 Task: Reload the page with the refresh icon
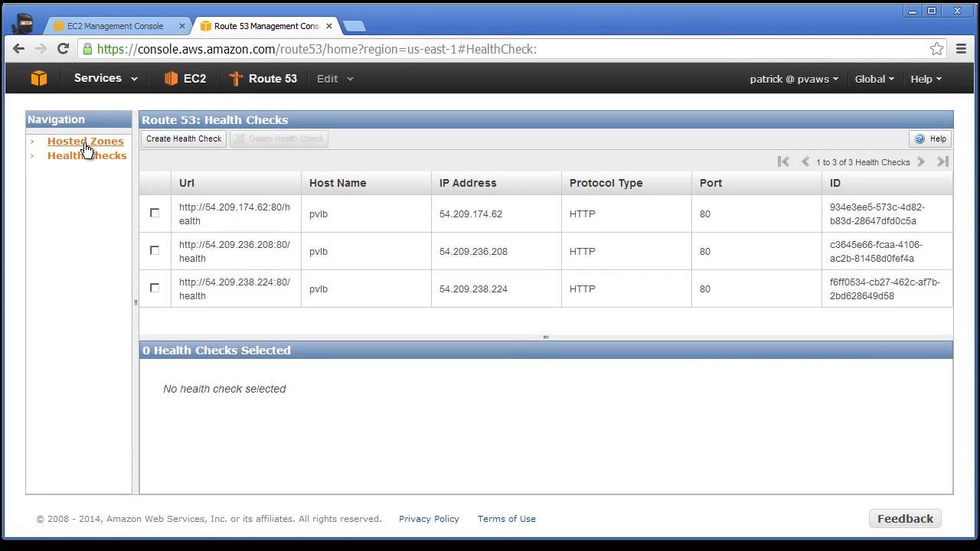[64, 49]
